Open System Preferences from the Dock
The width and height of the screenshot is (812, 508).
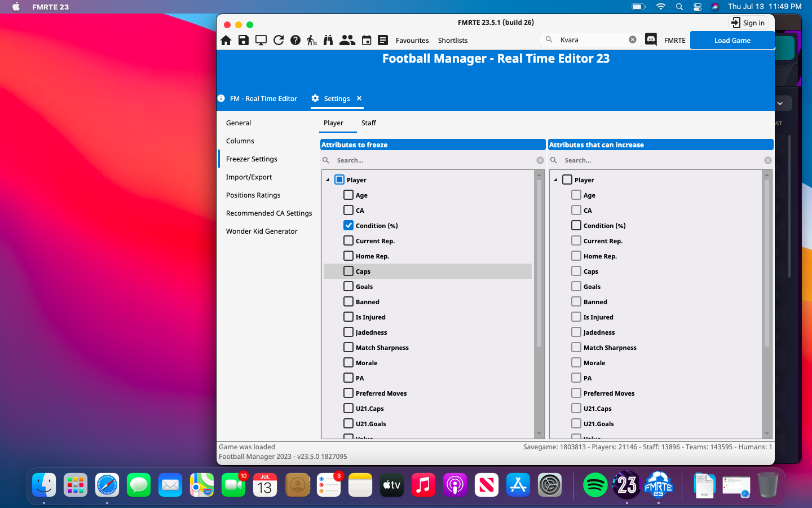point(550,485)
